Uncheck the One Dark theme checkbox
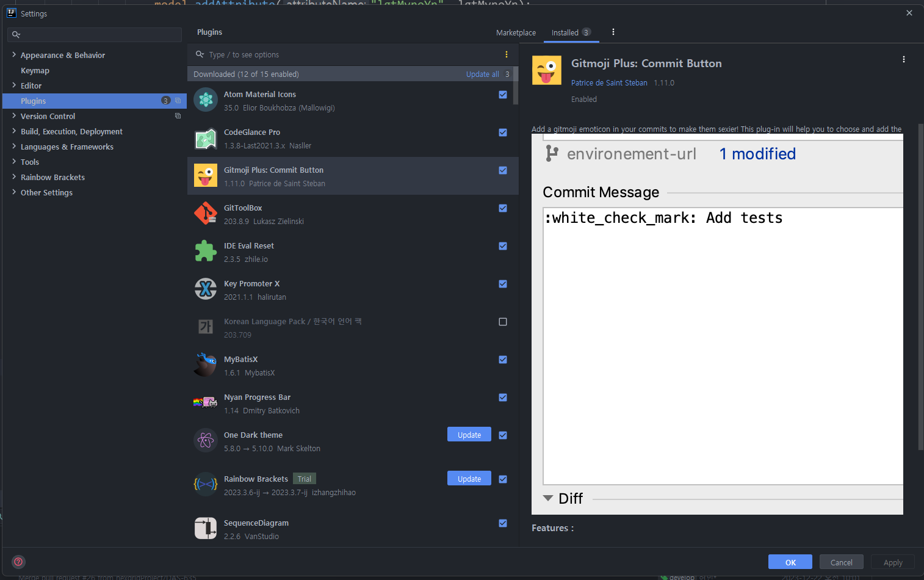The height and width of the screenshot is (580, 924). (x=503, y=435)
